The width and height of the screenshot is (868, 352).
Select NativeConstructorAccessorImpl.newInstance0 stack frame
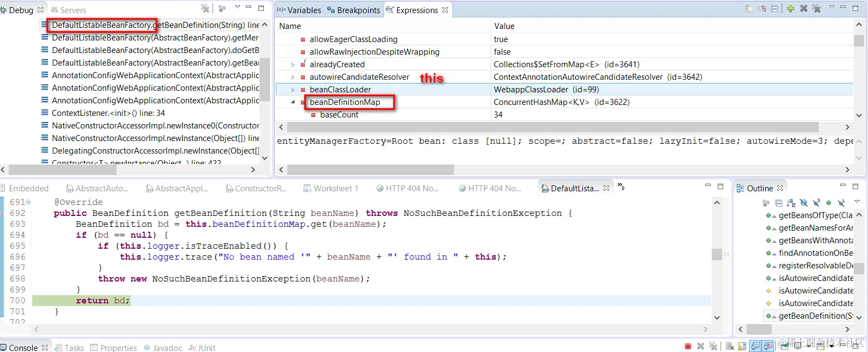click(x=150, y=126)
